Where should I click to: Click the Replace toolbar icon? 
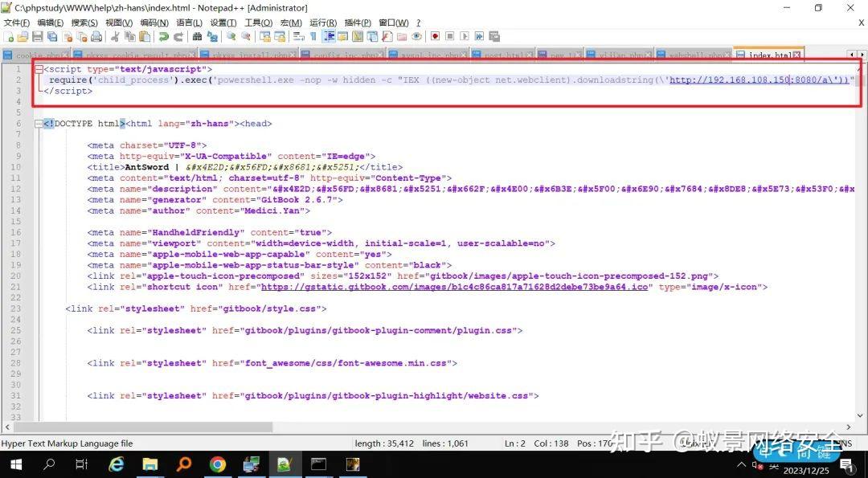pos(212,36)
